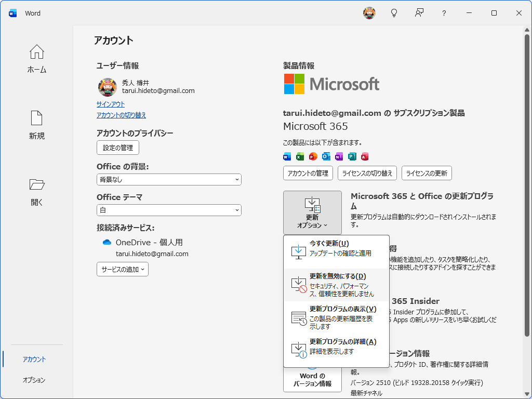532x399 pixels.
Task: Open the ホーム sidebar icon
Action: [36, 57]
